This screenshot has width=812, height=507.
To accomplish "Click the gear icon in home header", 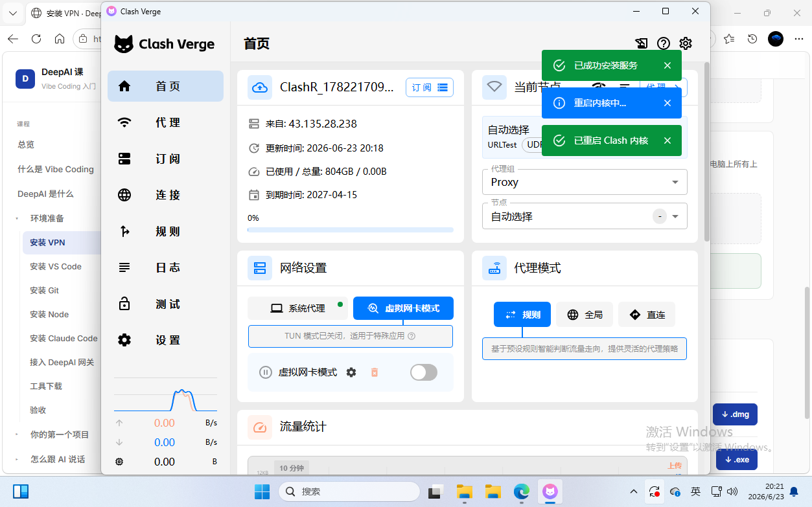I will point(686,43).
